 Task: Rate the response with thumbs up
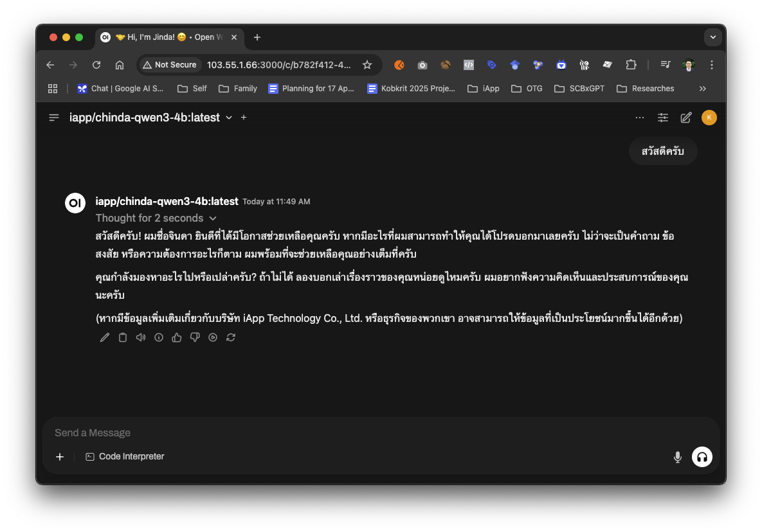tap(176, 337)
